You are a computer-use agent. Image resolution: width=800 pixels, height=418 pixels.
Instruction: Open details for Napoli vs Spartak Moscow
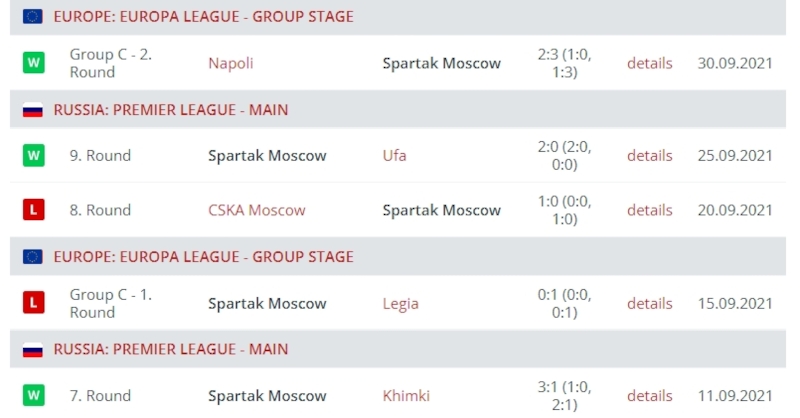[x=649, y=63]
